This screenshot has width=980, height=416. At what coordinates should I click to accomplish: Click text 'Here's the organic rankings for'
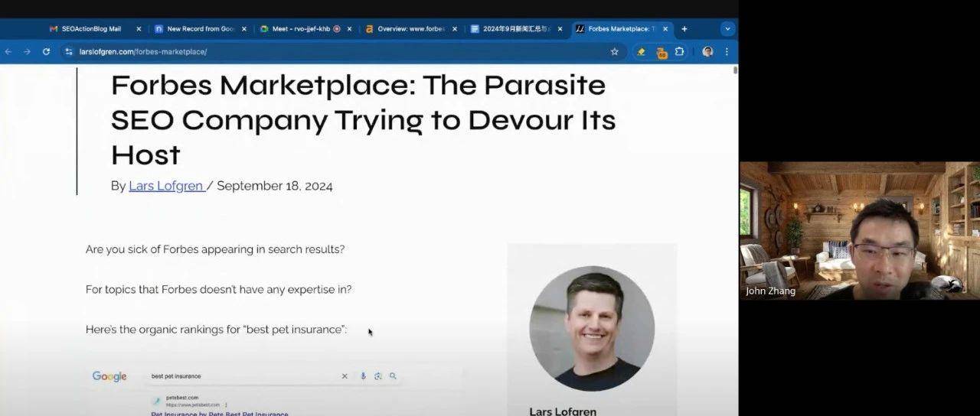point(217,330)
